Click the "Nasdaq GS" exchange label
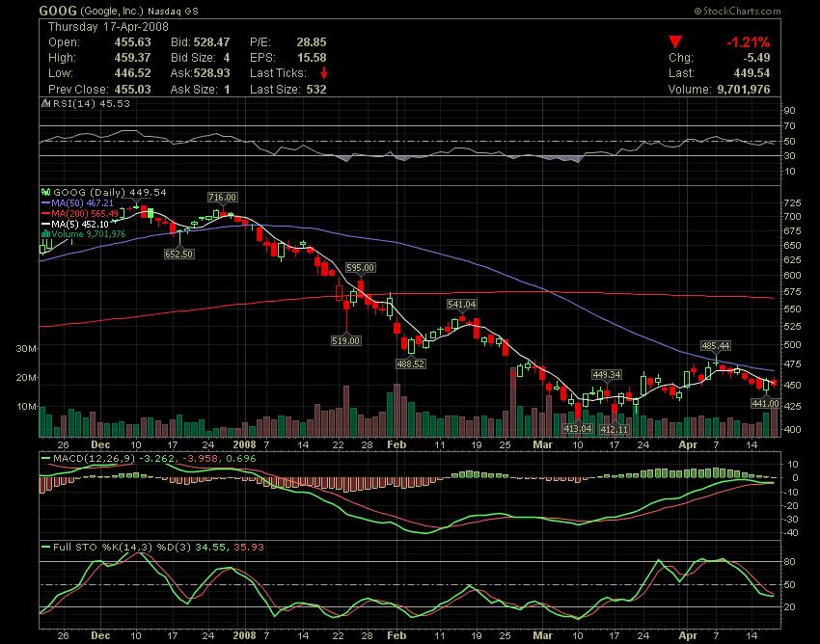This screenshot has height=644, width=820. coord(173,11)
